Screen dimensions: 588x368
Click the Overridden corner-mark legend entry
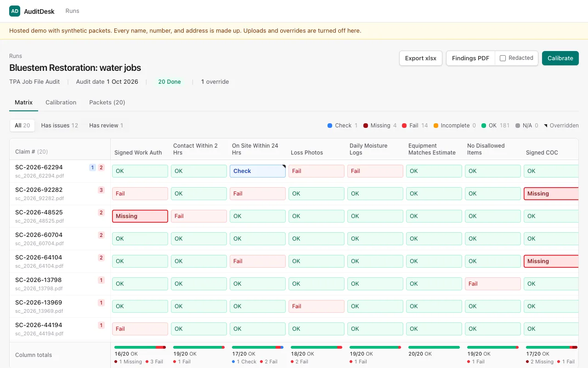pyautogui.click(x=561, y=126)
